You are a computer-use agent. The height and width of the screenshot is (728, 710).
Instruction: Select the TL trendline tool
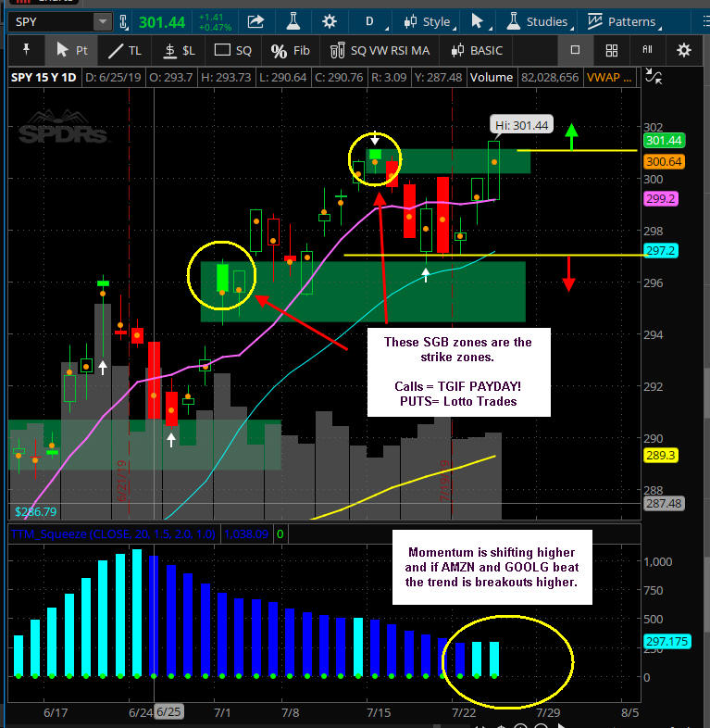pos(125,50)
